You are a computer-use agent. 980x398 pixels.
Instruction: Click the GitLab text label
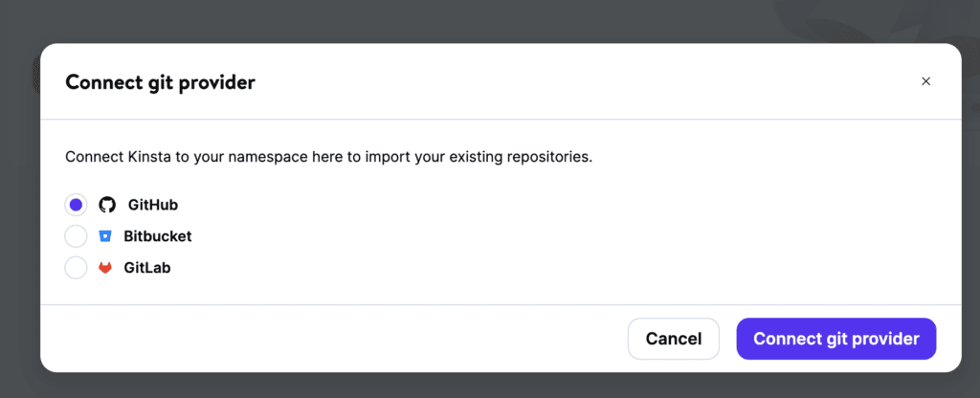[146, 268]
